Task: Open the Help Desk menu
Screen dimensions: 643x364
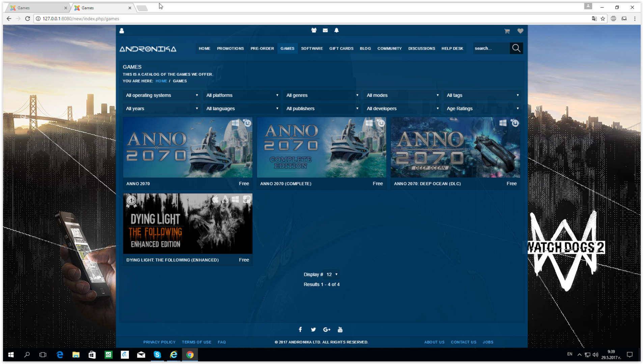Action: coord(452,49)
